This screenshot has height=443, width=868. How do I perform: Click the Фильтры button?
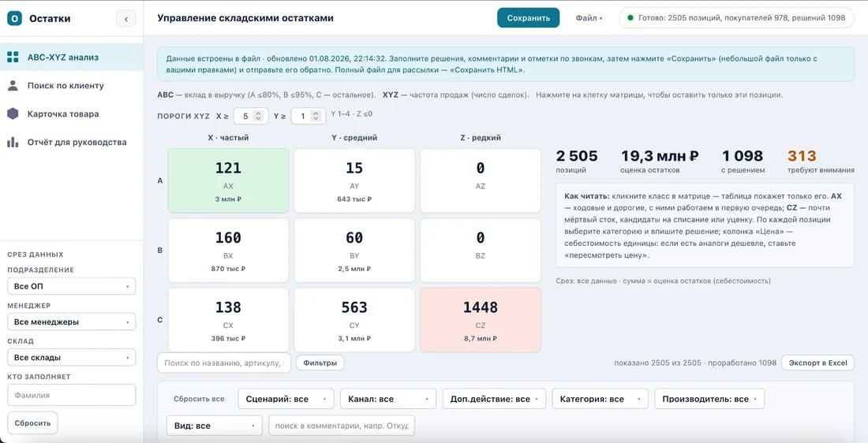click(x=320, y=363)
